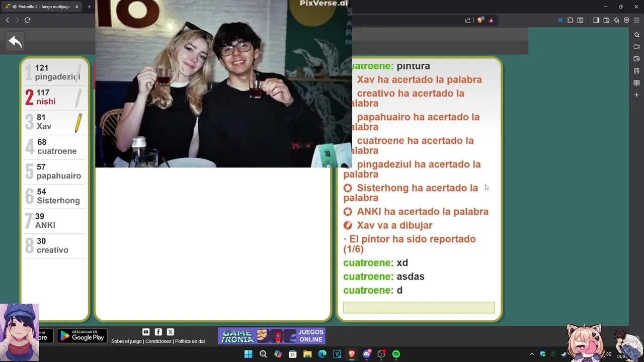Go back with the browser's back arrow
644x362 pixels.
pyautogui.click(x=7, y=20)
